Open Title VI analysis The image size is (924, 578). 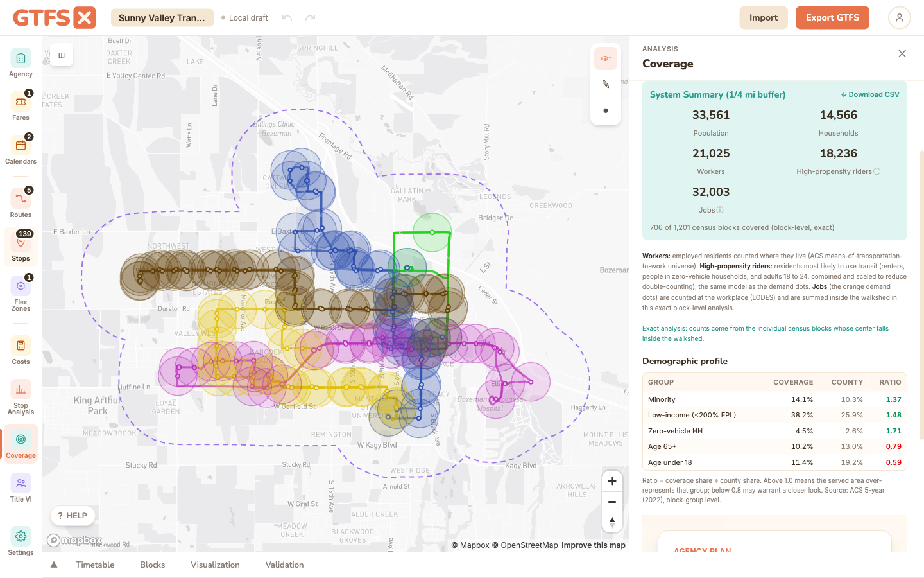pyautogui.click(x=21, y=488)
